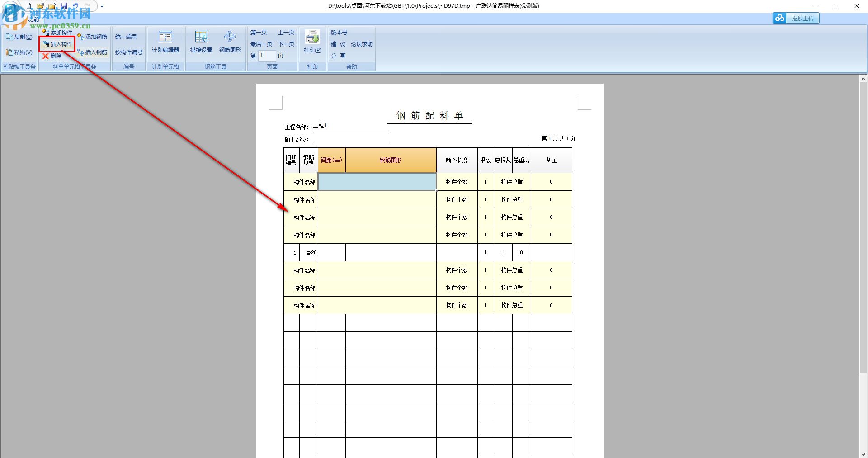Click the new file icon in quick access bar
Viewport: 868px width, 458px height.
point(29,6)
